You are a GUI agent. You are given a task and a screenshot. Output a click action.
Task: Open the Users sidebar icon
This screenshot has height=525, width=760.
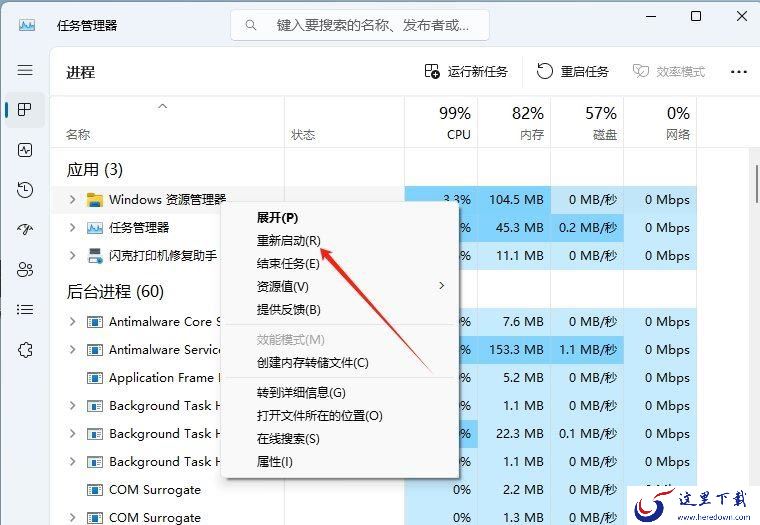[x=25, y=269]
